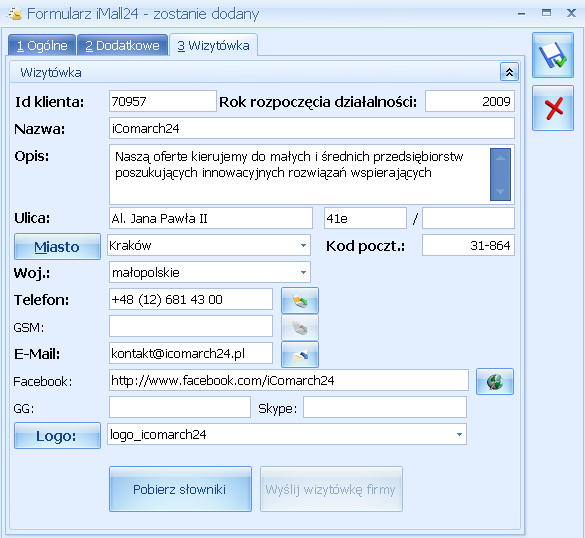Viewport: 585px width, 538px height.
Task: Click the empty apartment number field after the slash
Action: click(468, 218)
